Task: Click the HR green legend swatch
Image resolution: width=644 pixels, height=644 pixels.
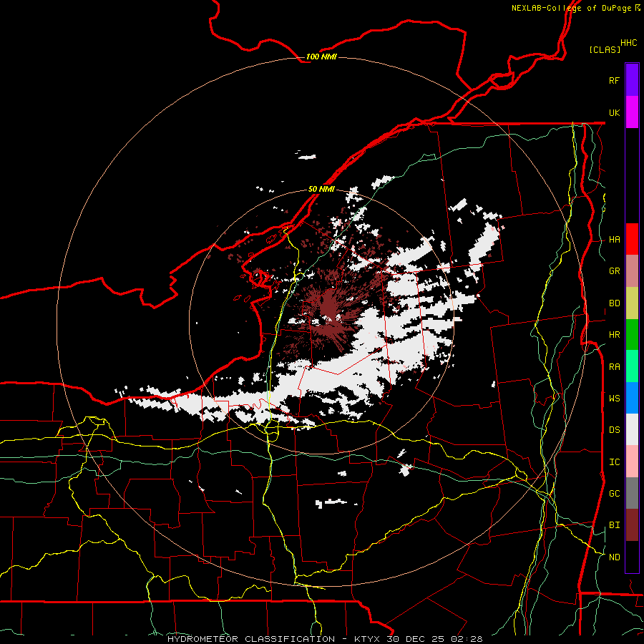Action: [x=632, y=334]
